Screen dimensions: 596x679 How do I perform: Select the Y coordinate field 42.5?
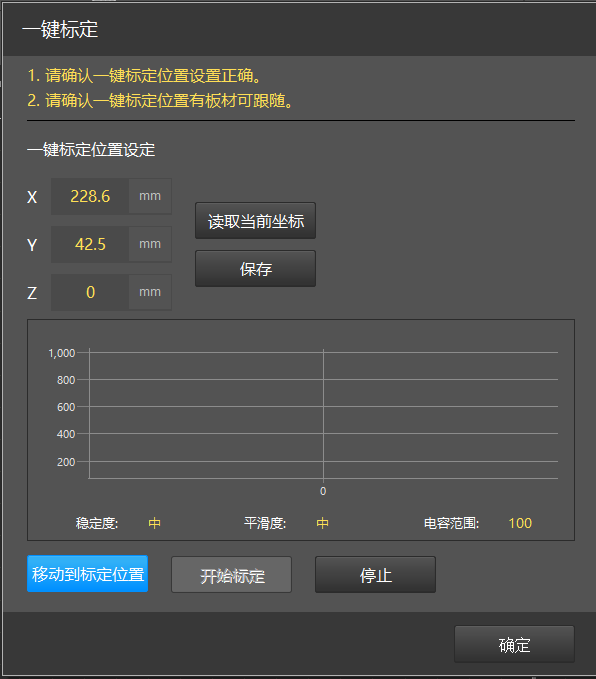[90, 244]
